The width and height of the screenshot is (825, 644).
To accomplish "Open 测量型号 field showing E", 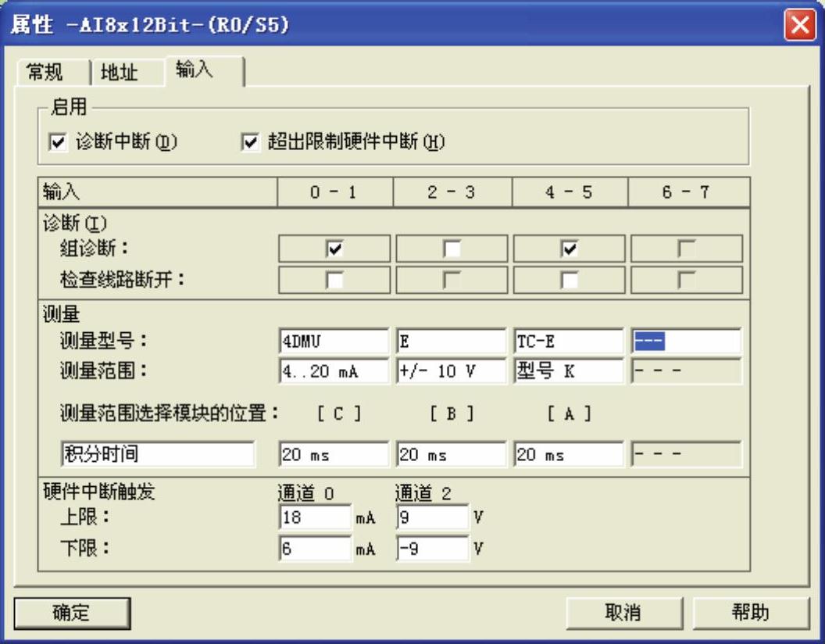I will point(452,342).
